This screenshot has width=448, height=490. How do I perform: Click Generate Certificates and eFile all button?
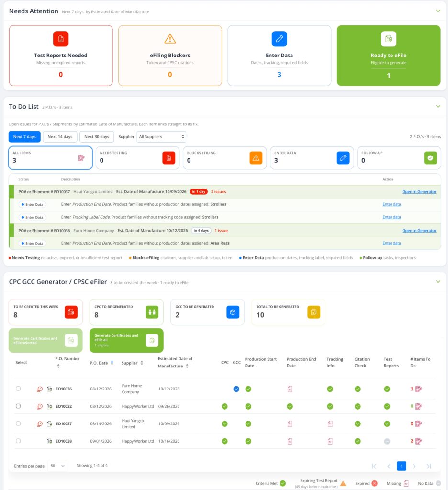tap(126, 340)
